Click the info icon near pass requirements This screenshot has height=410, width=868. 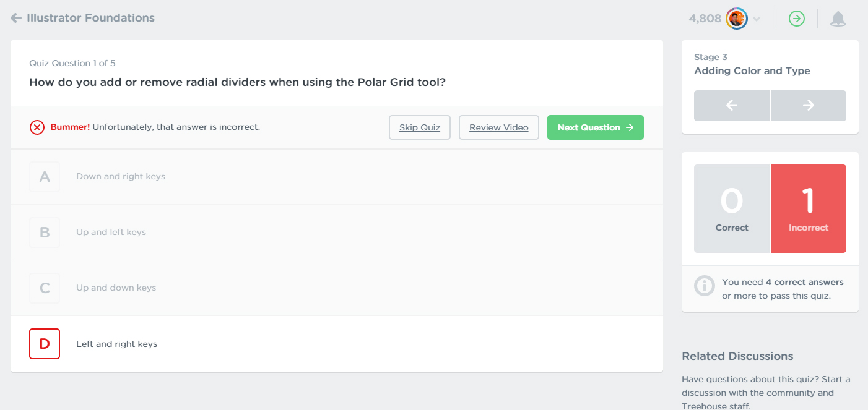coord(704,286)
